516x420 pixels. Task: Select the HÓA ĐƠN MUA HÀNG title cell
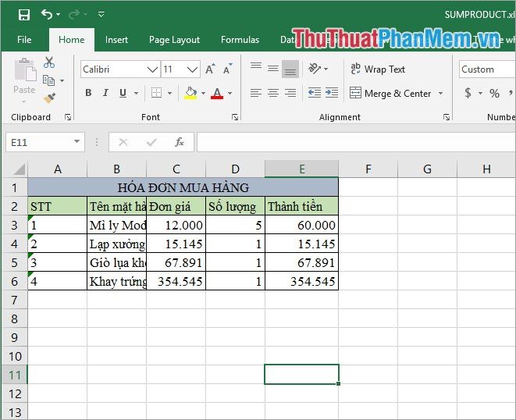coord(183,187)
